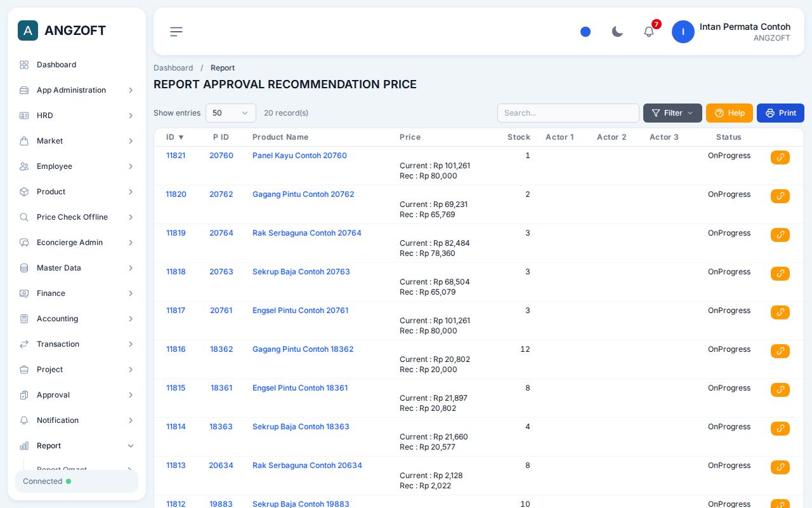Image resolution: width=812 pixels, height=508 pixels.
Task: Click the orange Help button
Action: (x=730, y=113)
